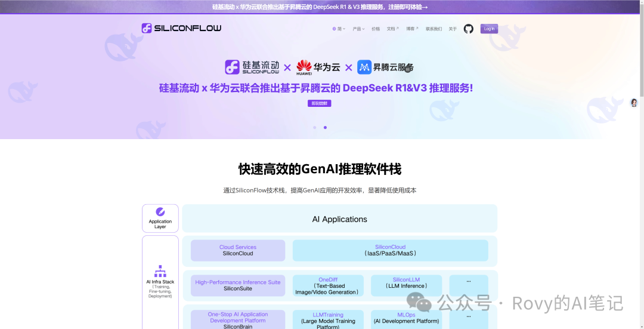Click the top DeepSeek R1 & V3 announcement bar
This screenshot has height=329, width=644.
click(320, 7)
